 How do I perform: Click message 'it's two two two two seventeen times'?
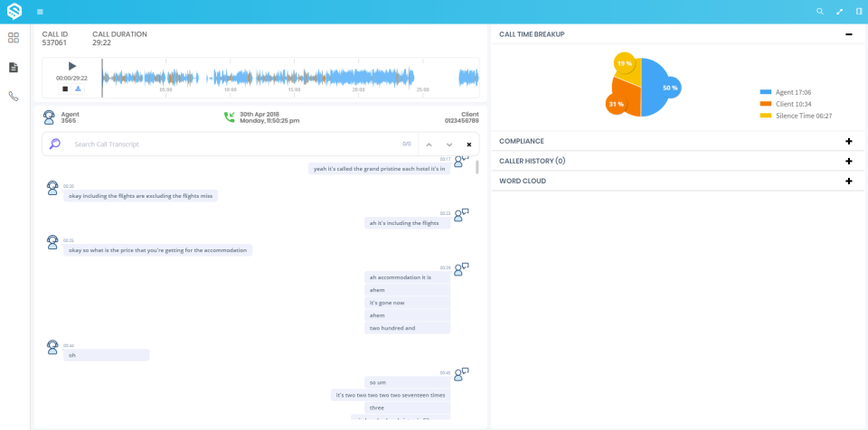coord(391,395)
